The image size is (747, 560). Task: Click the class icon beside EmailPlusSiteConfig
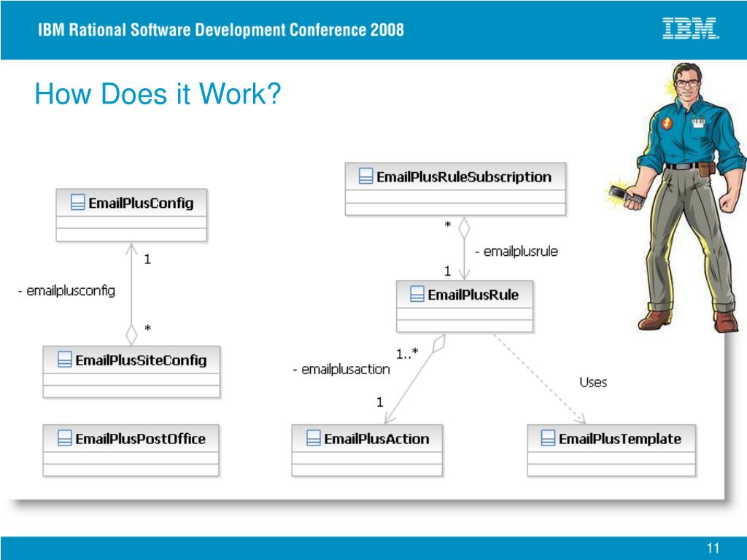pyautogui.click(x=65, y=359)
